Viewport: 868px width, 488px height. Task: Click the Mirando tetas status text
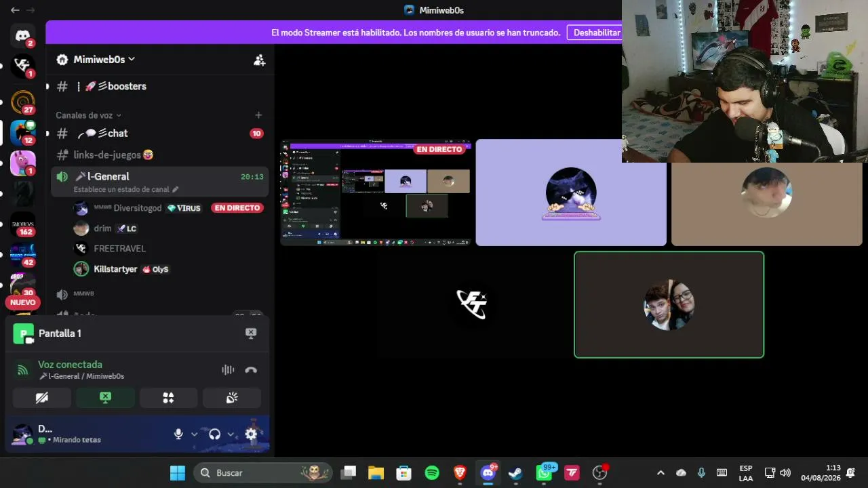point(77,440)
